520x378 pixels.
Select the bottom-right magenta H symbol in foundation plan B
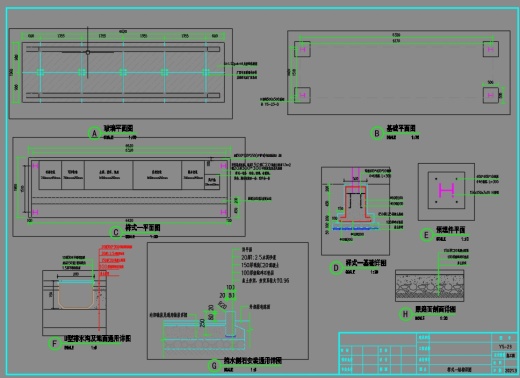[x=490, y=95]
